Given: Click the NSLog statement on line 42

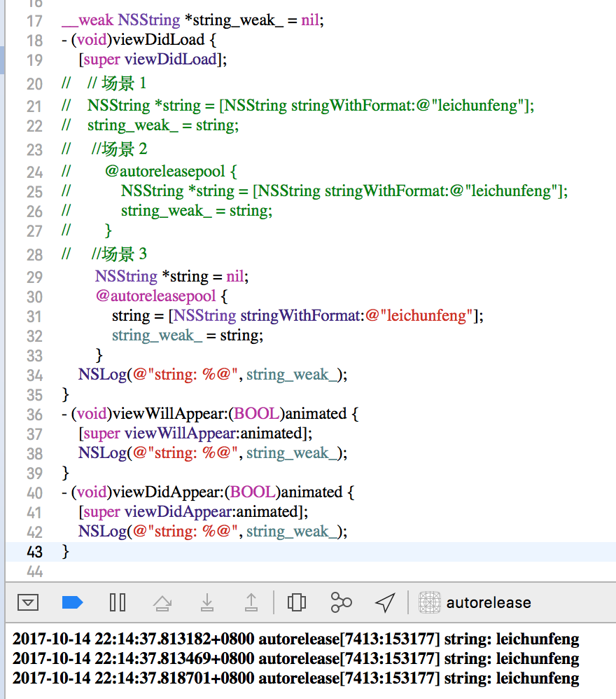Looking at the screenshot, I should pos(213,532).
